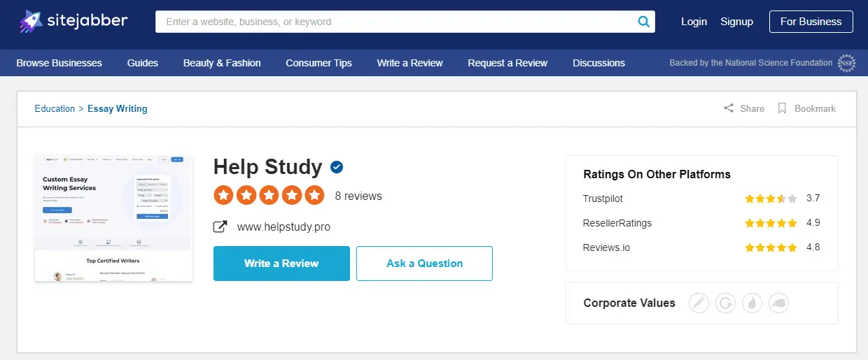Open the Discussions menu item
868x360 pixels.
tap(598, 63)
